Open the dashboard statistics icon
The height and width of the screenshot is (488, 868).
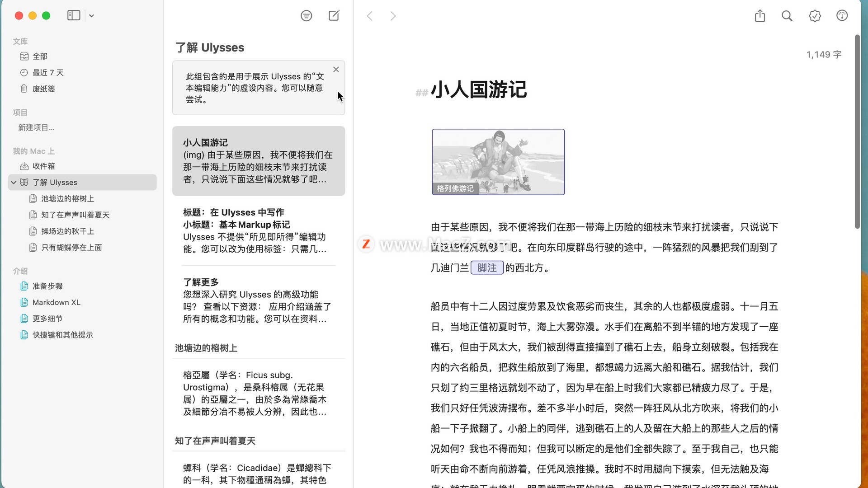842,16
